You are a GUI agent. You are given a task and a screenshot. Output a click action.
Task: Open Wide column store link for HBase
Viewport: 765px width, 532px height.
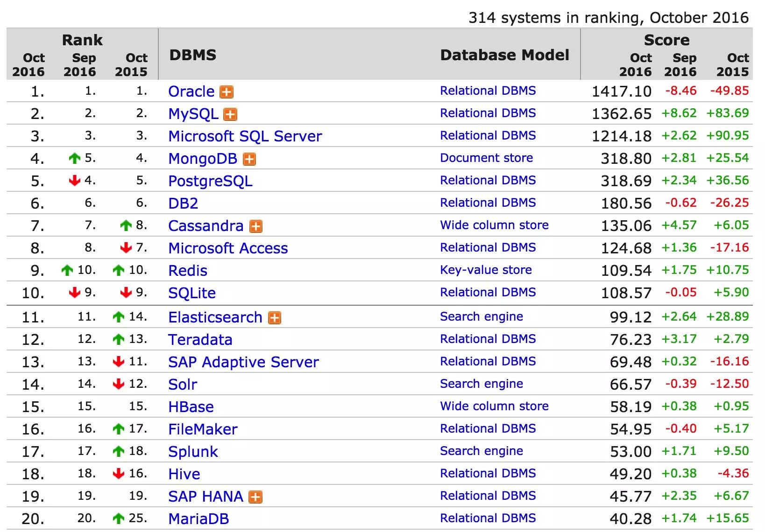point(495,406)
